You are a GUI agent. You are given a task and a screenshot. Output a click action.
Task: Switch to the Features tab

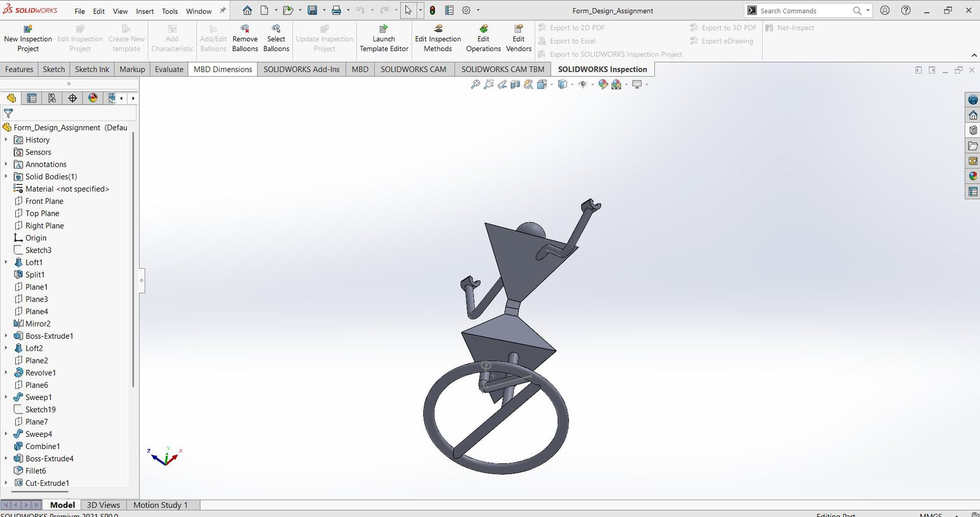[19, 69]
